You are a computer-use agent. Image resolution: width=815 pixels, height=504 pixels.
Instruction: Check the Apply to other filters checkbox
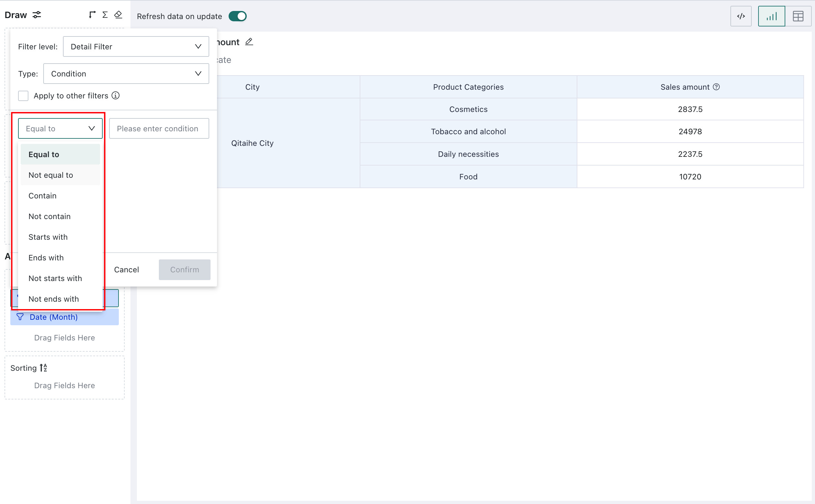23,96
